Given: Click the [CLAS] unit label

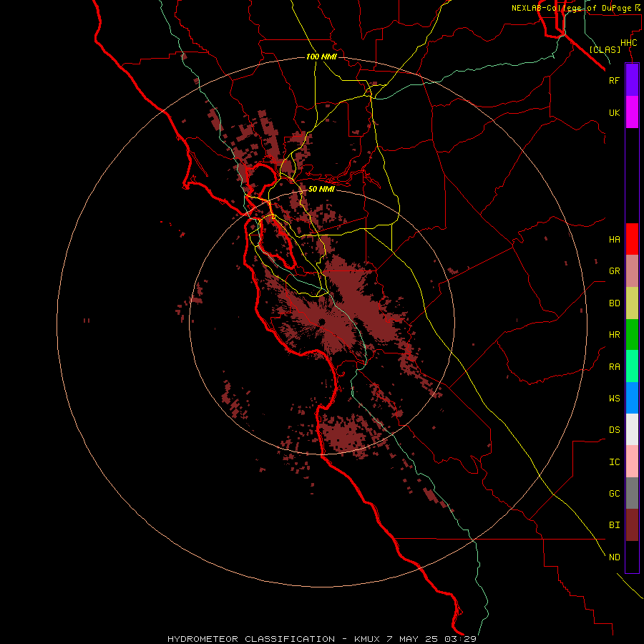Looking at the screenshot, I should click(605, 49).
